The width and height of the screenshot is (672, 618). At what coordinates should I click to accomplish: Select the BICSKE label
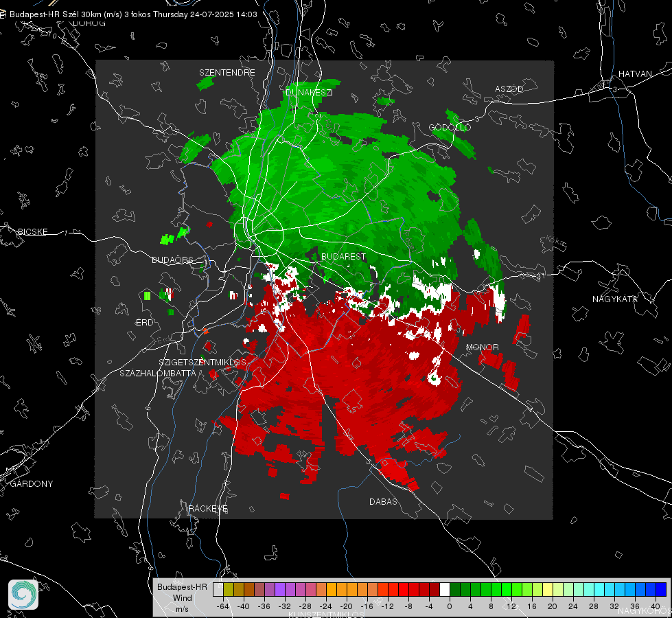pos(32,231)
